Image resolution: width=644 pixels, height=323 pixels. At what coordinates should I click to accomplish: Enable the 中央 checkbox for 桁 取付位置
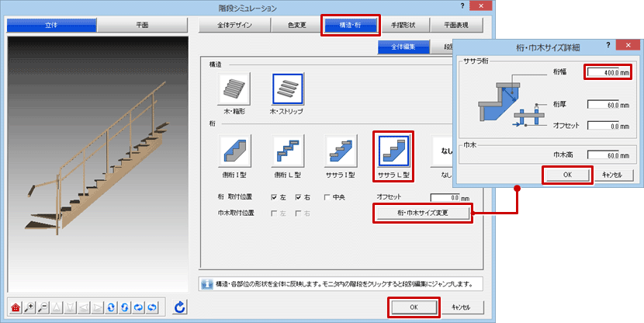tap(327, 197)
